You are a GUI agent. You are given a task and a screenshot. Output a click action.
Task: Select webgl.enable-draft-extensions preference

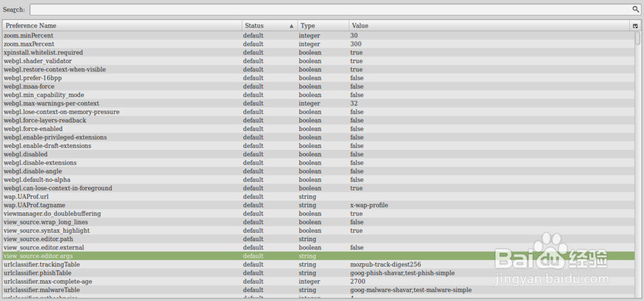[318, 145]
